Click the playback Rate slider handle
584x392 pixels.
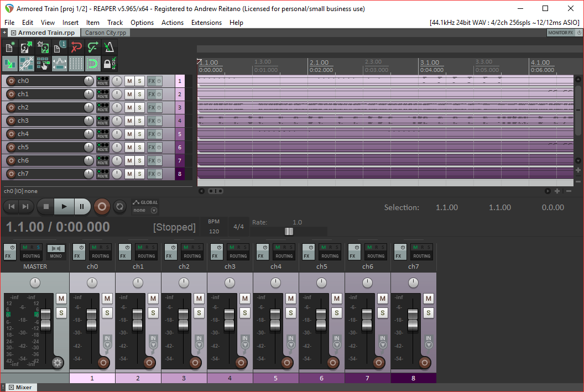[x=289, y=231]
